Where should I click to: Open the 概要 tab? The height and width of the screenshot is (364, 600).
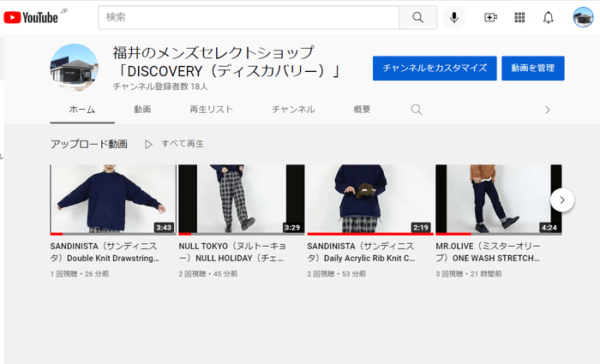click(362, 109)
